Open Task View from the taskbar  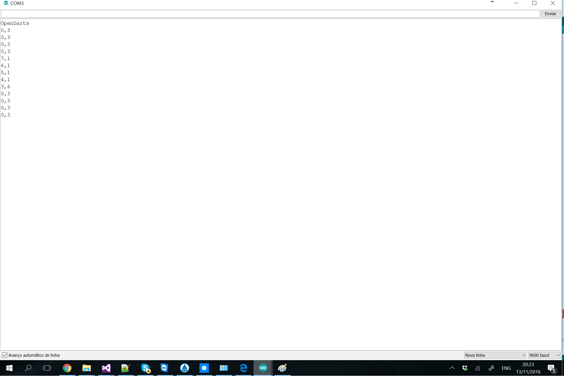(47, 368)
